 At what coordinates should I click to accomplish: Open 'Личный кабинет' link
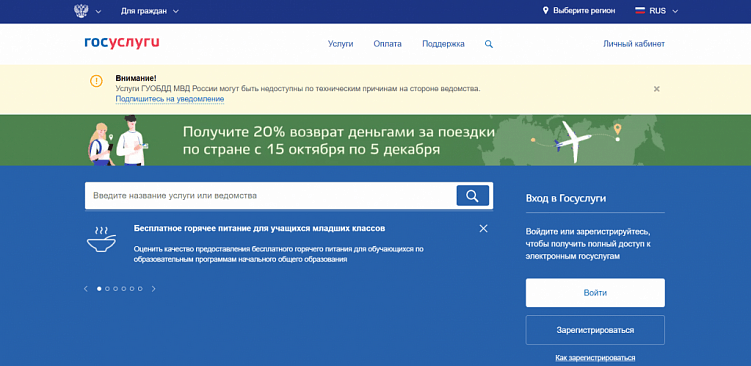pos(634,44)
